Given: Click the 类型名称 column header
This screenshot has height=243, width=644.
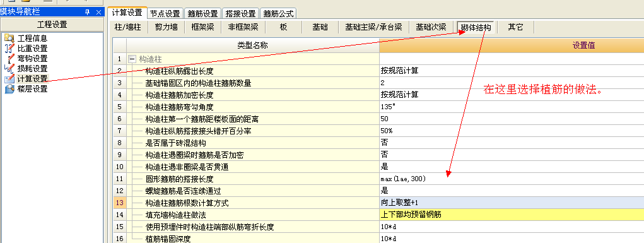Looking at the screenshot, I should 253,45.
